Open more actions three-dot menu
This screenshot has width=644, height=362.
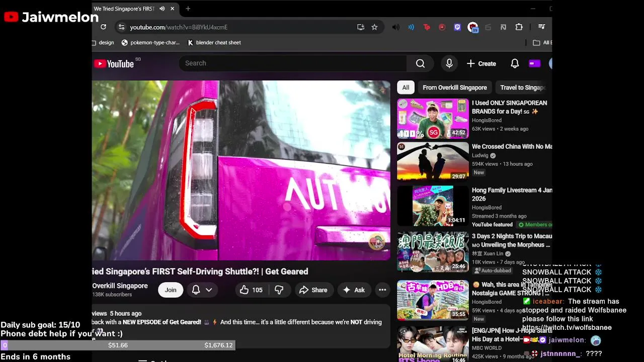tap(382, 290)
